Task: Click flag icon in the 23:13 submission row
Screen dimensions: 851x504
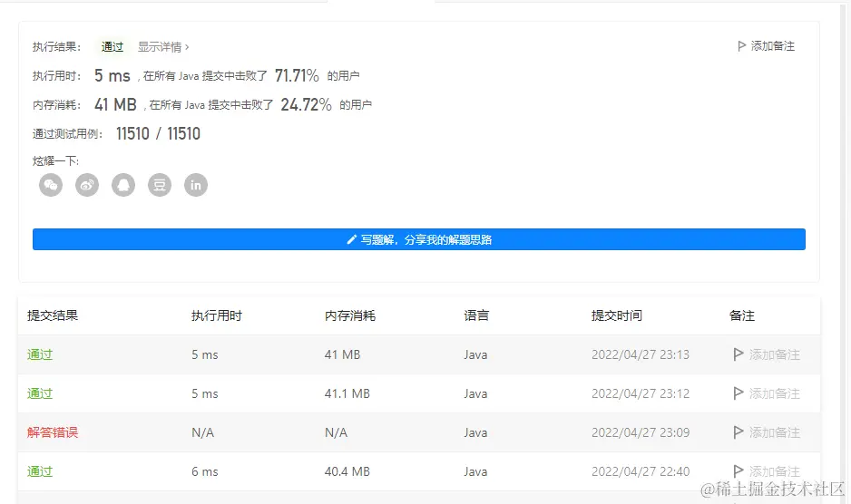Action: (x=738, y=354)
